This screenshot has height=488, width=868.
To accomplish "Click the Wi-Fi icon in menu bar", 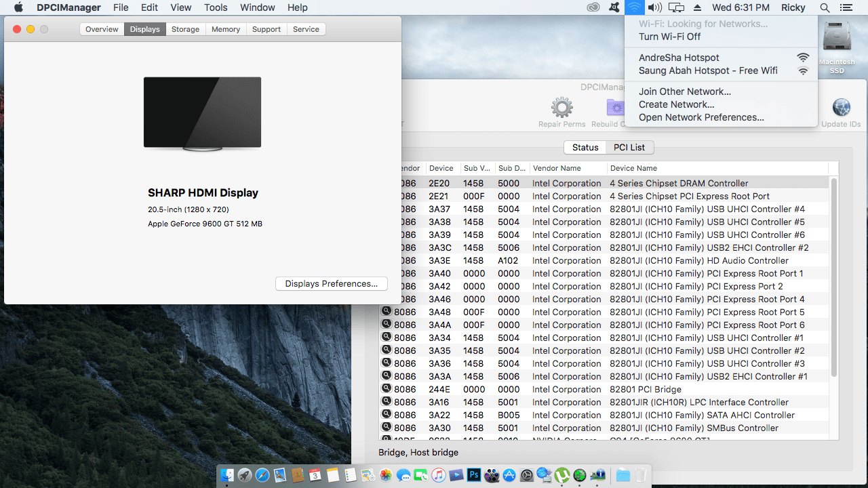I will point(634,7).
